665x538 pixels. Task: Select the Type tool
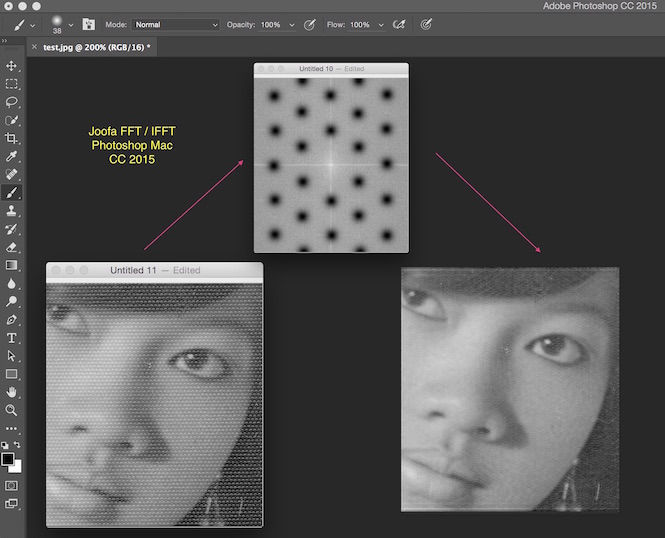pyautogui.click(x=11, y=338)
